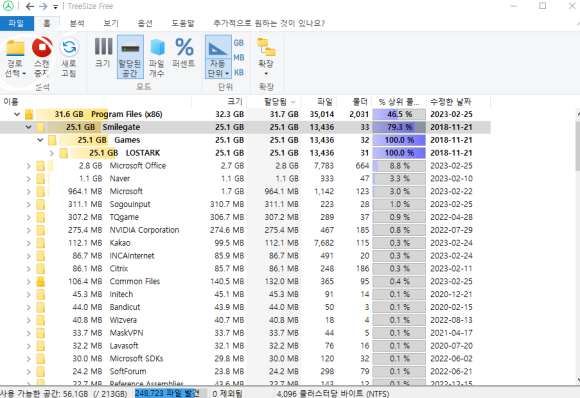
Task: Click the forward arrow in title bar
Action: tap(43, 6)
